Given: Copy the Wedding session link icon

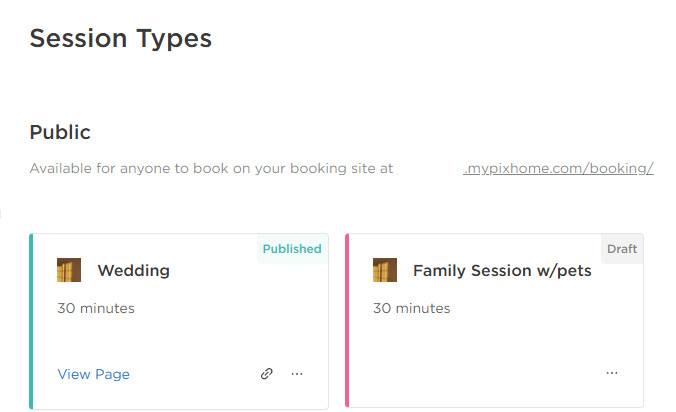Looking at the screenshot, I should coord(266,374).
